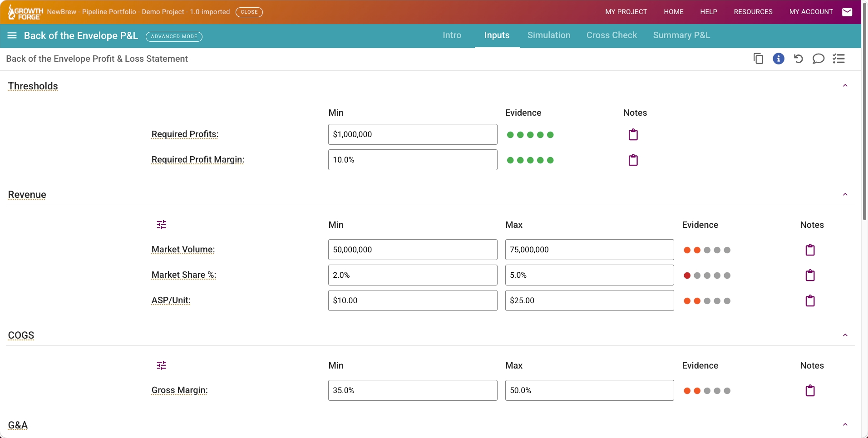This screenshot has height=438, width=868.
Task: Click the ASP/Unit Max field
Action: pyautogui.click(x=590, y=300)
